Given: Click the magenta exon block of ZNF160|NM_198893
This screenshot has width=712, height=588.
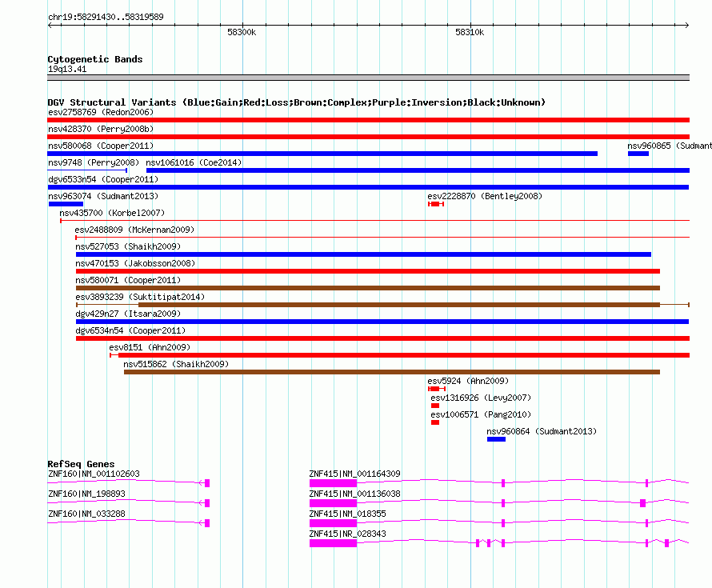Looking at the screenshot, I should (x=207, y=503).
